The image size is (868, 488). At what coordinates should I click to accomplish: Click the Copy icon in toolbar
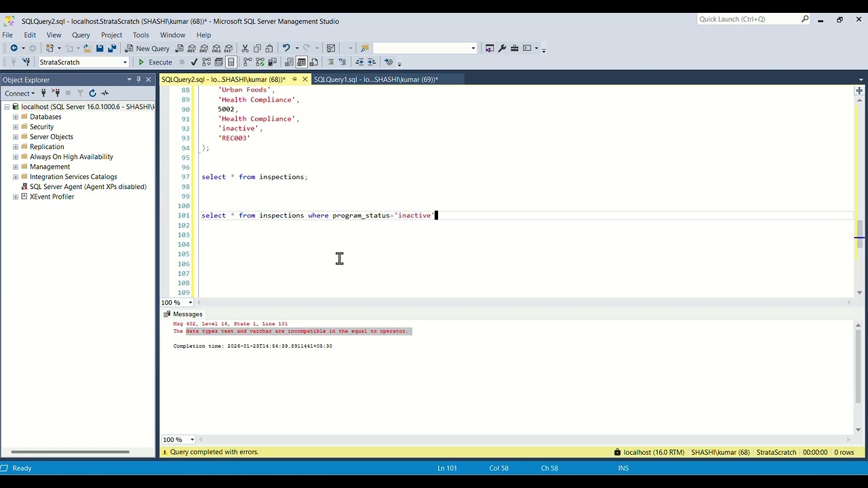click(258, 48)
